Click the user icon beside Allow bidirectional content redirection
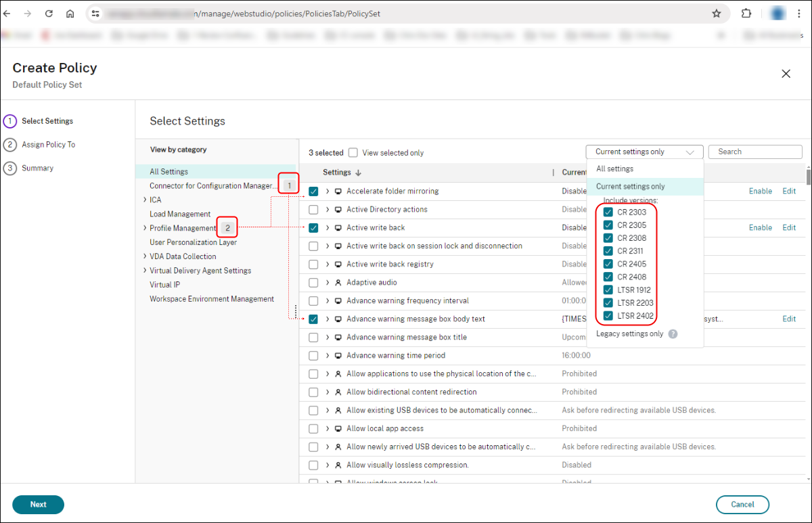This screenshot has height=523, width=812. pyautogui.click(x=340, y=392)
